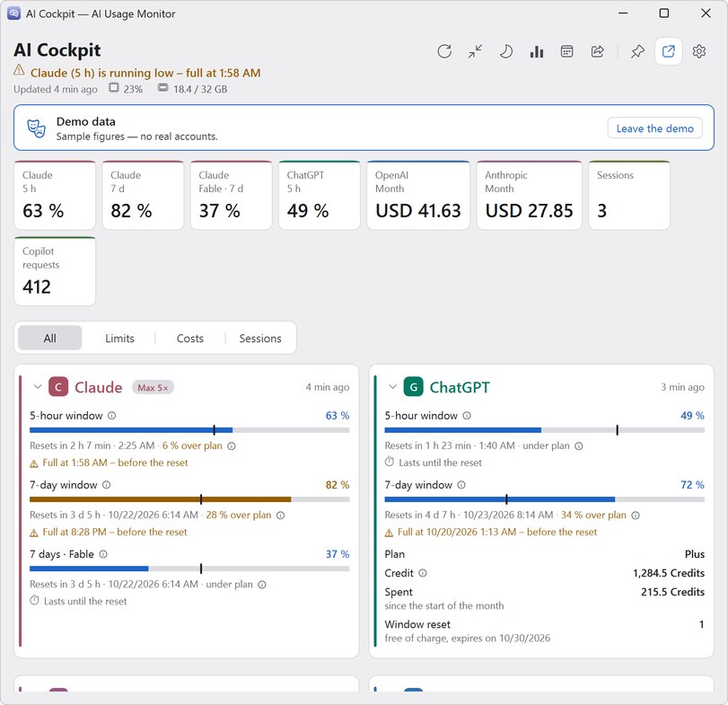The width and height of the screenshot is (728, 705).
Task: Click the Leave the demo button
Action: pyautogui.click(x=654, y=128)
